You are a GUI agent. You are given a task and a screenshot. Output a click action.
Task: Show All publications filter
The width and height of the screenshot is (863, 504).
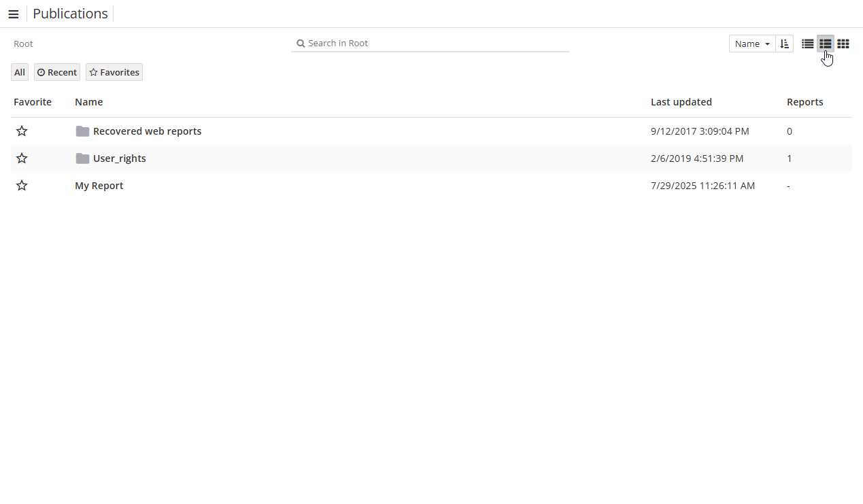[20, 72]
